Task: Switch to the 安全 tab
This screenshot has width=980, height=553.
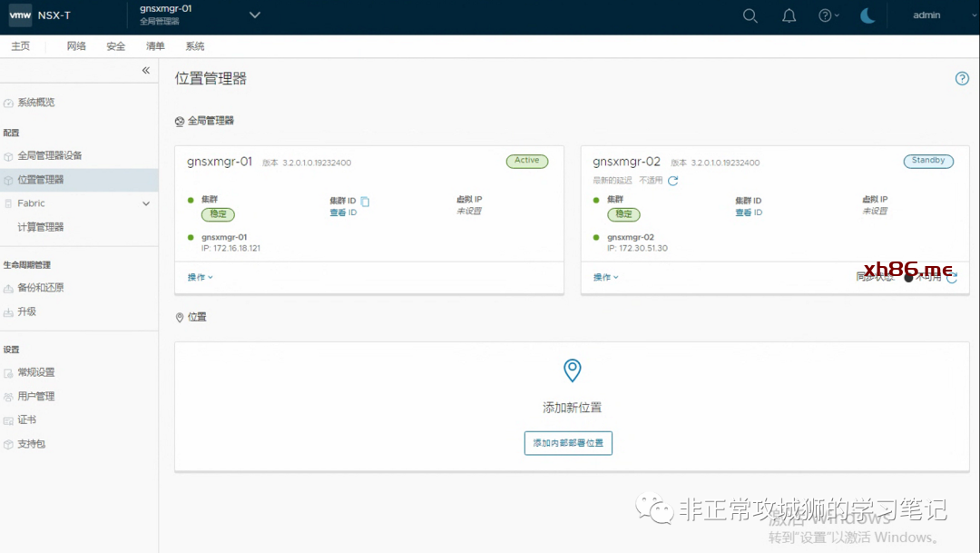Action: click(115, 46)
